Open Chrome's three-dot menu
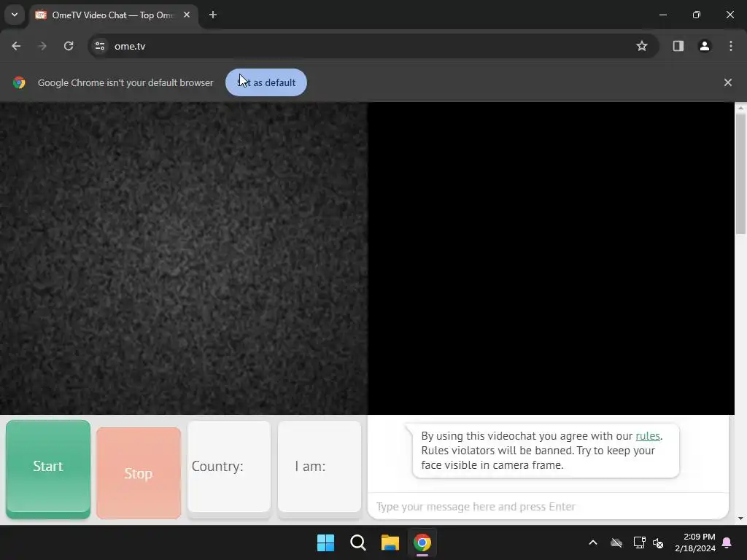Image resolution: width=747 pixels, height=560 pixels. coord(731,46)
